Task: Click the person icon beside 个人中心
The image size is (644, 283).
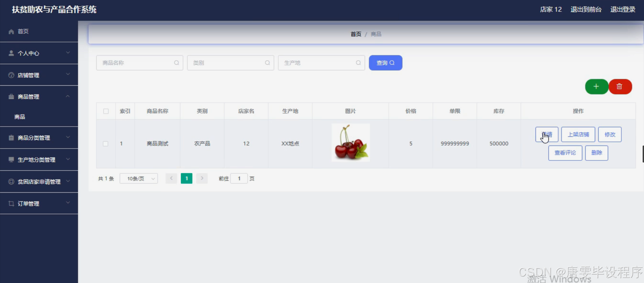Action: tap(11, 53)
